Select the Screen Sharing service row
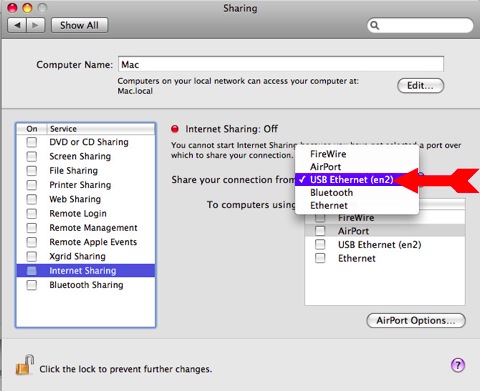The width and height of the screenshot is (480, 391). [x=86, y=156]
